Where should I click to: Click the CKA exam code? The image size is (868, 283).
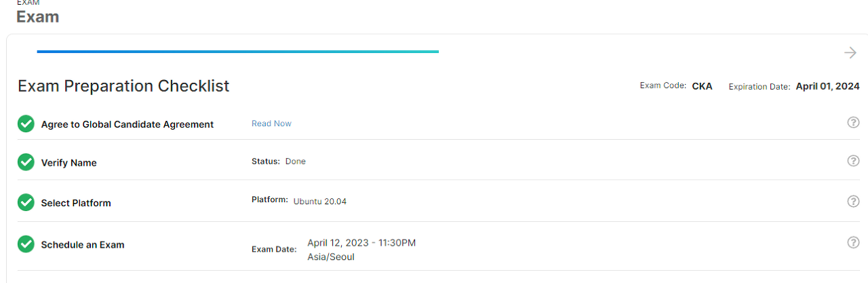pos(702,86)
